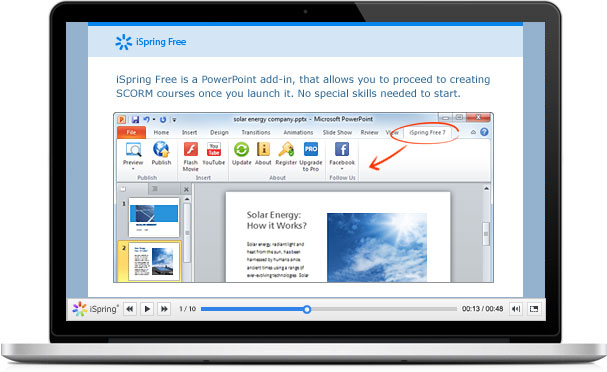Click the sky image on slide
The width and height of the screenshot is (607, 372).
tap(377, 247)
